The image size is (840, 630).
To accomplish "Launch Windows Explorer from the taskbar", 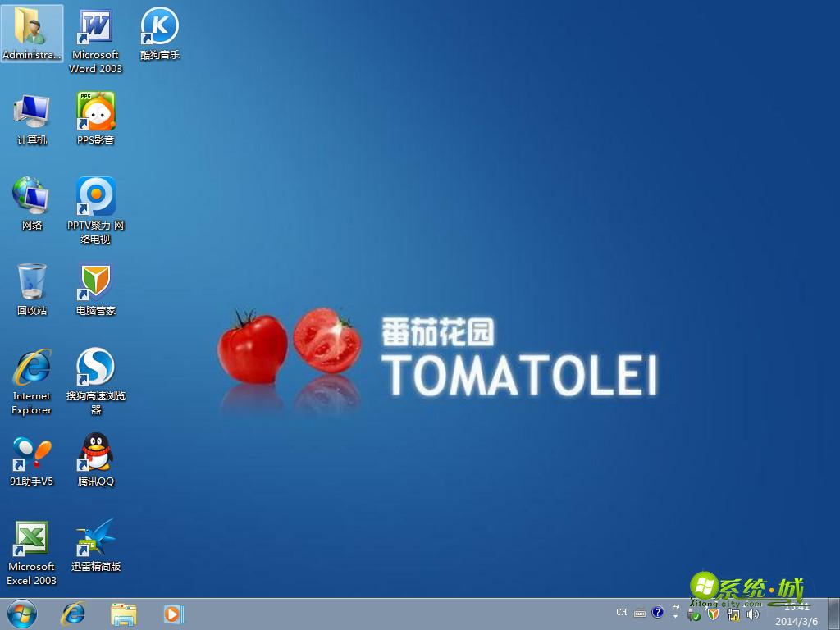I will pyautogui.click(x=124, y=613).
